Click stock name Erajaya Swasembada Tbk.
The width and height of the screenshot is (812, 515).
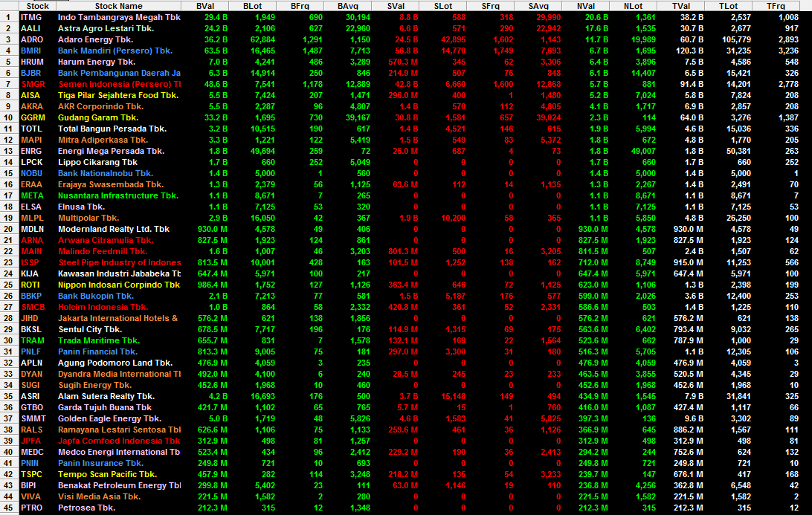[111, 184]
